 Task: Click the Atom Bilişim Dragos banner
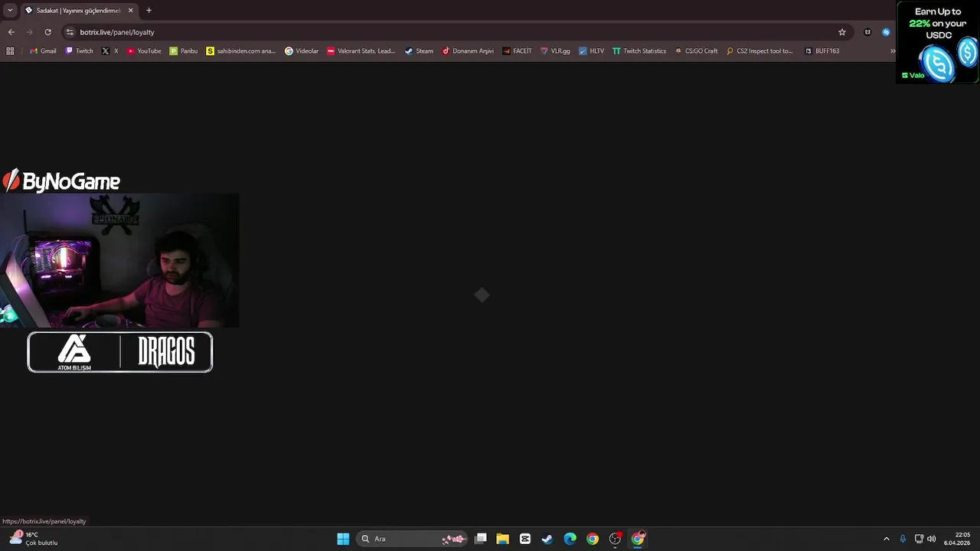click(x=120, y=352)
